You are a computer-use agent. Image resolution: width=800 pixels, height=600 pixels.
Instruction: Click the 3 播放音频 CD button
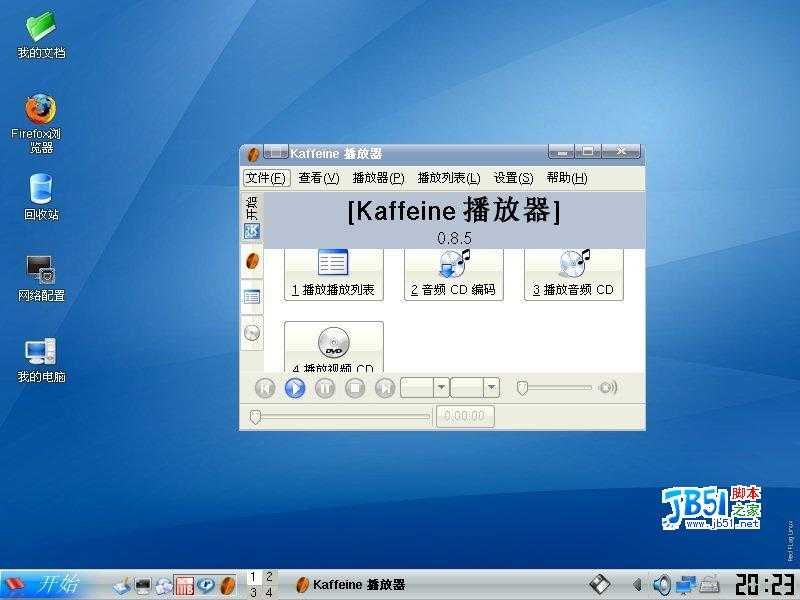click(x=573, y=274)
